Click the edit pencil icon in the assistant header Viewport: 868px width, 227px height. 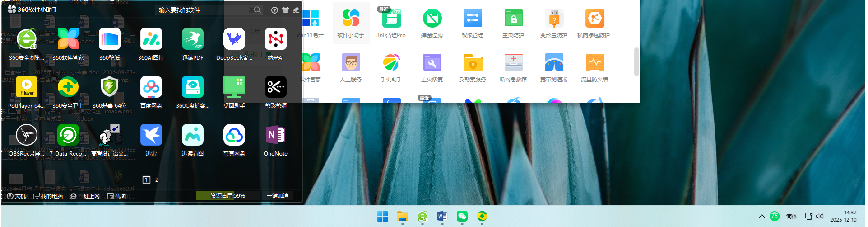point(296,10)
